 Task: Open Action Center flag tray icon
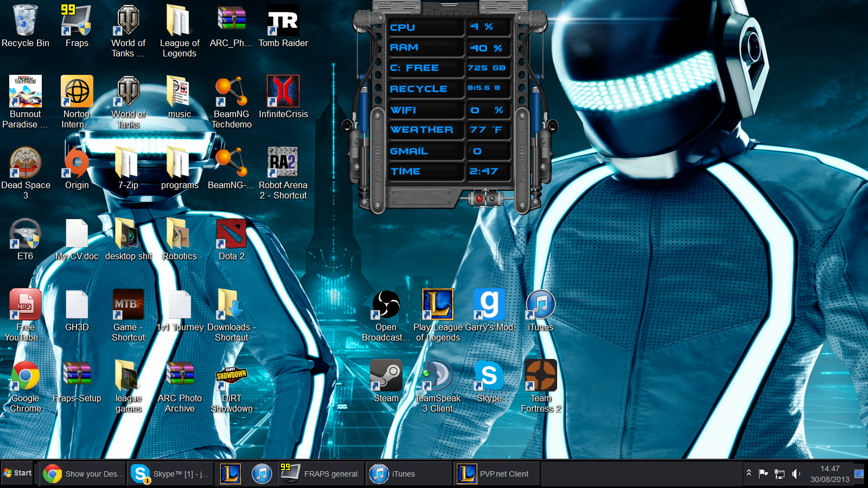click(763, 473)
